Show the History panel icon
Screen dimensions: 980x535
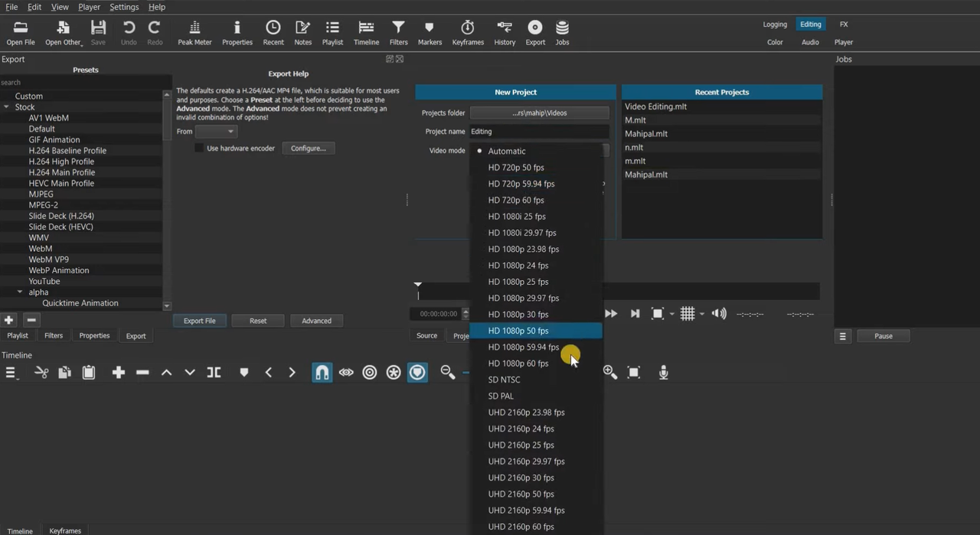coord(505,33)
